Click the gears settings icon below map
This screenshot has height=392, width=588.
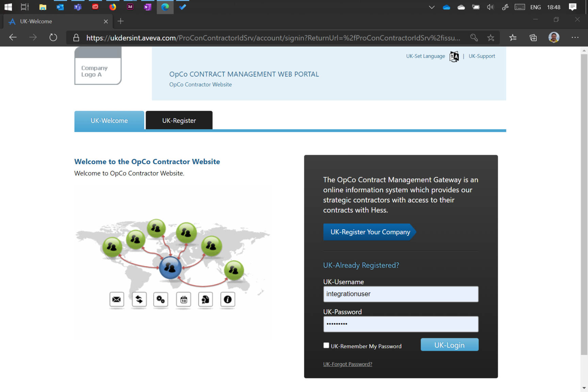pyautogui.click(x=161, y=299)
